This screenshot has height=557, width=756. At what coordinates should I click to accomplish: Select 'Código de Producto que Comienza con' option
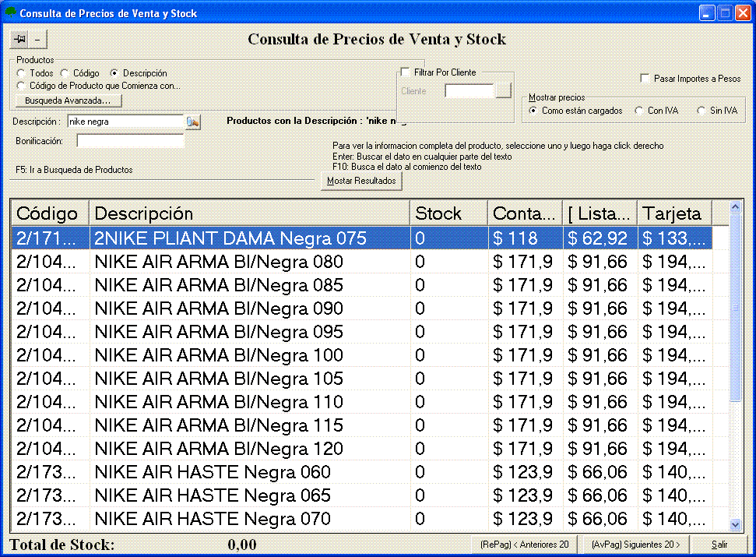point(21,86)
